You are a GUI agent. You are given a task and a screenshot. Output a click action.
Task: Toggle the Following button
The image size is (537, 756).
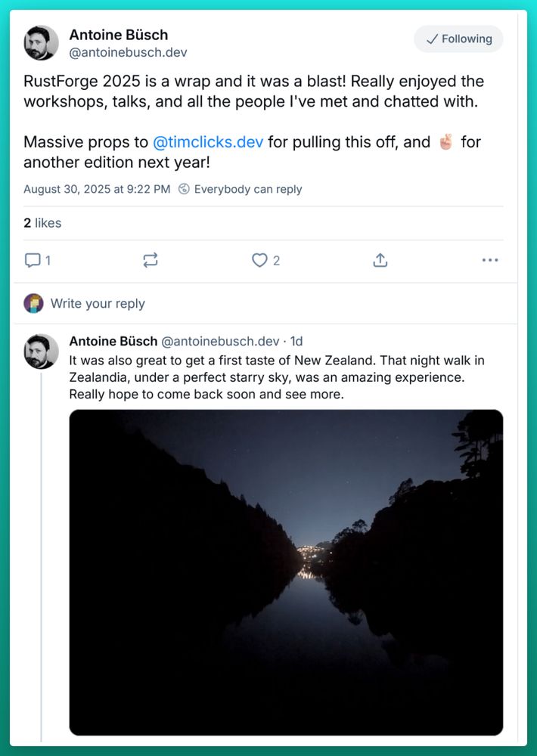(458, 39)
